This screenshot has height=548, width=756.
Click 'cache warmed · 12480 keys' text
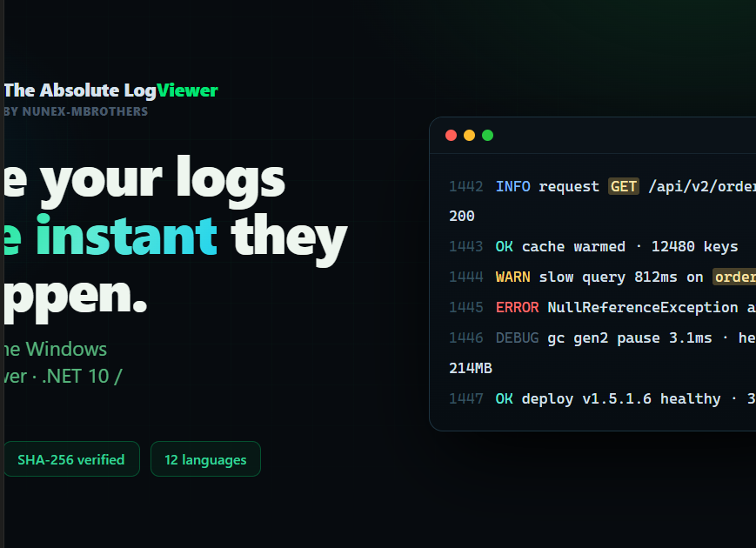point(630,246)
